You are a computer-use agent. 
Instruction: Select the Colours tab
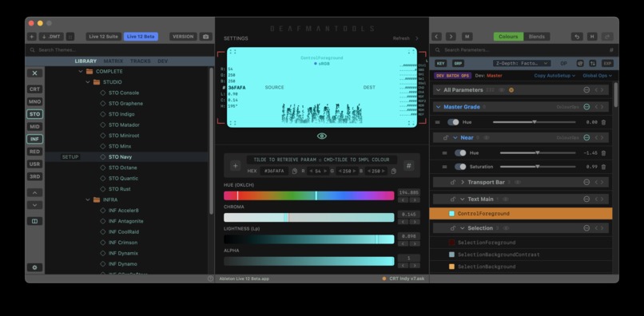tap(508, 37)
